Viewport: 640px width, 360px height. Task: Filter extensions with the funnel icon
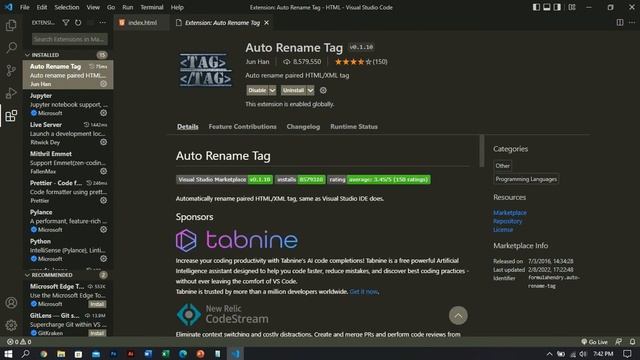pos(66,23)
